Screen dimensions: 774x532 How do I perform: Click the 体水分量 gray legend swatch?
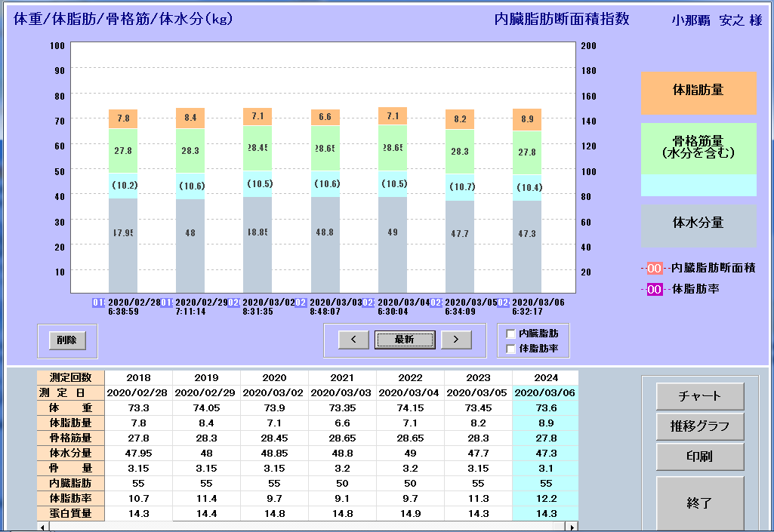(698, 226)
